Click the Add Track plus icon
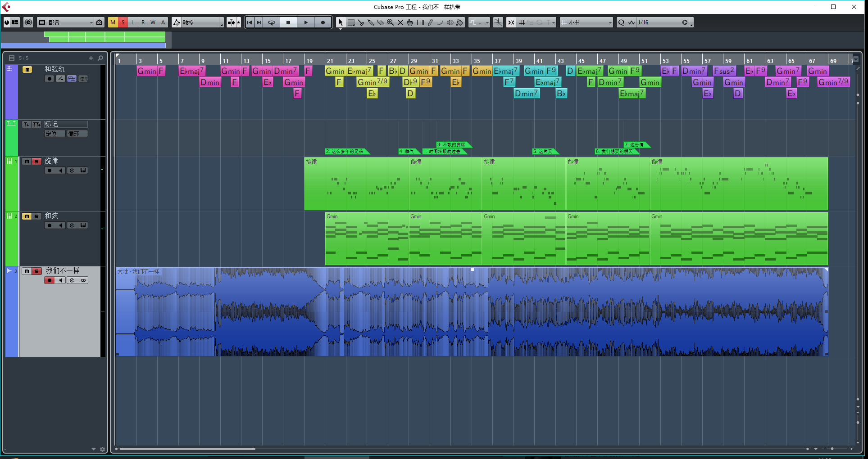The image size is (868, 459). (x=91, y=58)
